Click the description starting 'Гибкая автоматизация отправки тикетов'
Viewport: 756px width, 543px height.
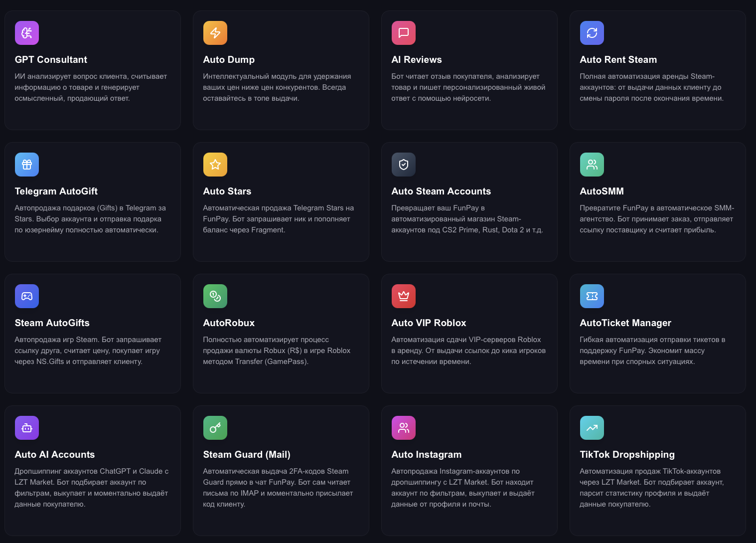(652, 351)
